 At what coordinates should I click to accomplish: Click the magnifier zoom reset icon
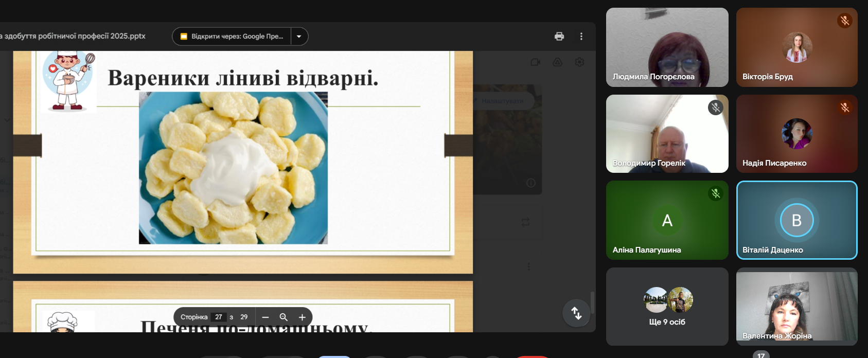click(284, 317)
